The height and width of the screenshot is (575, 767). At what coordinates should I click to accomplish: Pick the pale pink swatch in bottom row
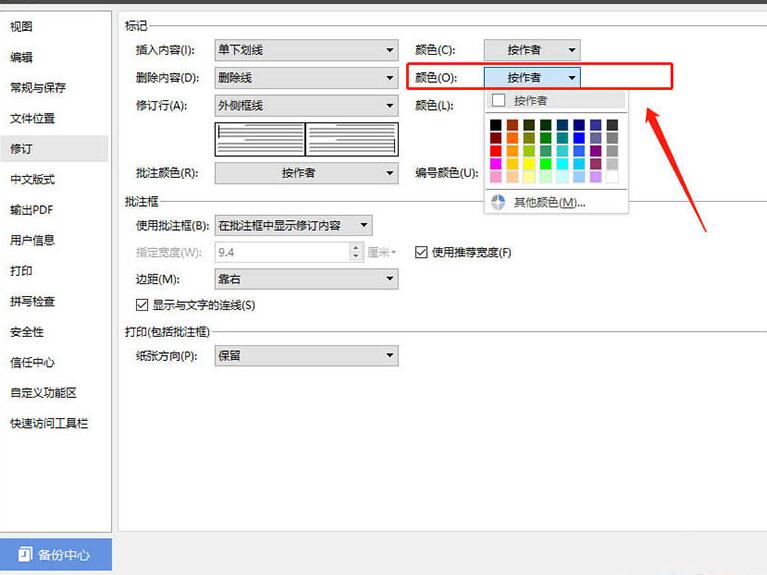pyautogui.click(x=496, y=176)
